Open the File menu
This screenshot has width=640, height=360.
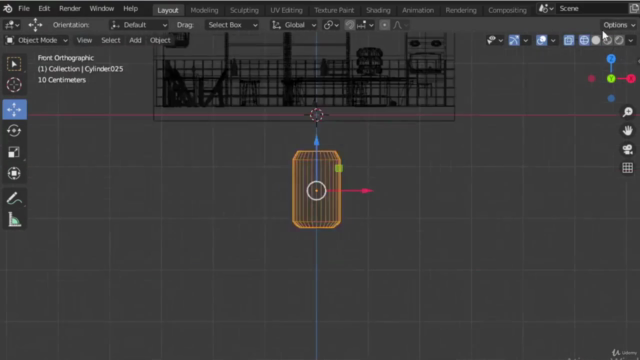coord(24,9)
